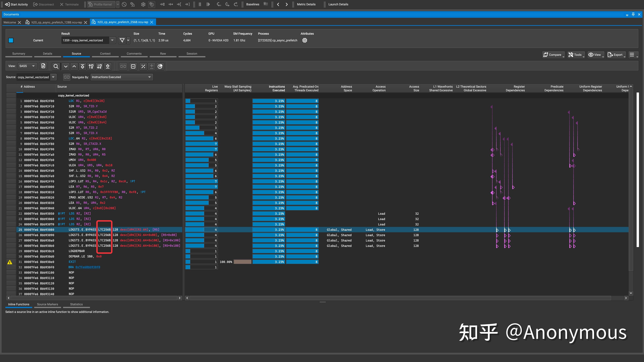Toggle the Current result blue checkbox

(x=11, y=40)
